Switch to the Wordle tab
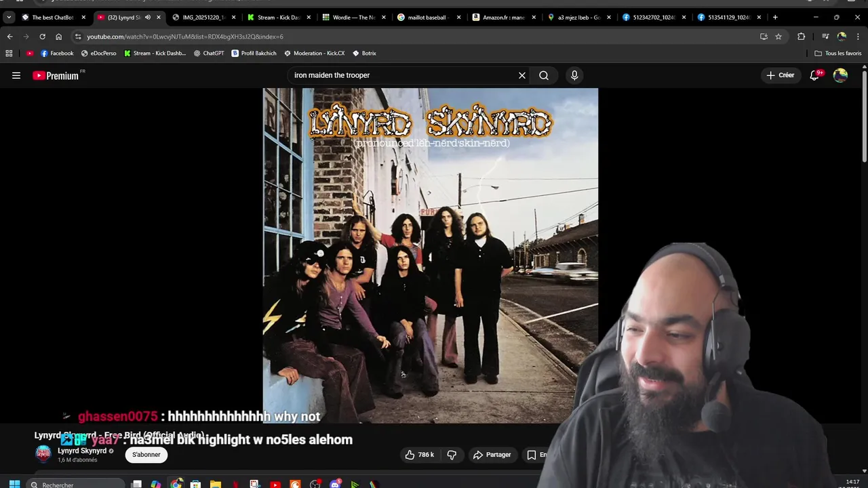The width and height of the screenshot is (868, 488). 353,17
